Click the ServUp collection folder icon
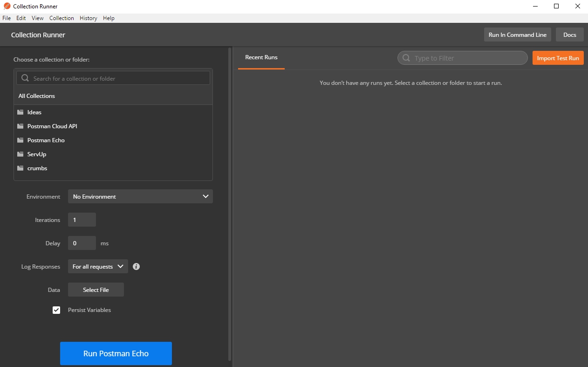Viewport: 588px width, 367px height. [x=20, y=154]
